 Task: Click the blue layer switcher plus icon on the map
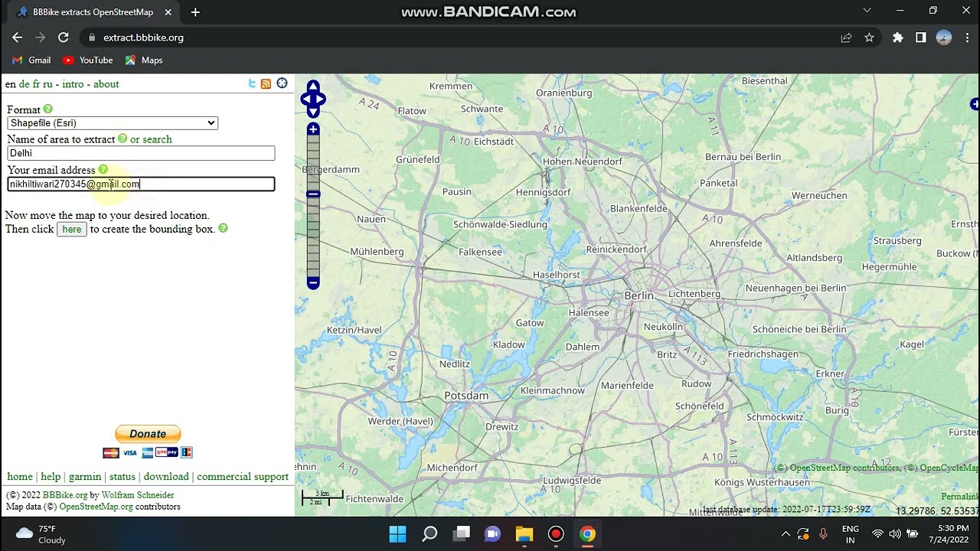tap(975, 104)
